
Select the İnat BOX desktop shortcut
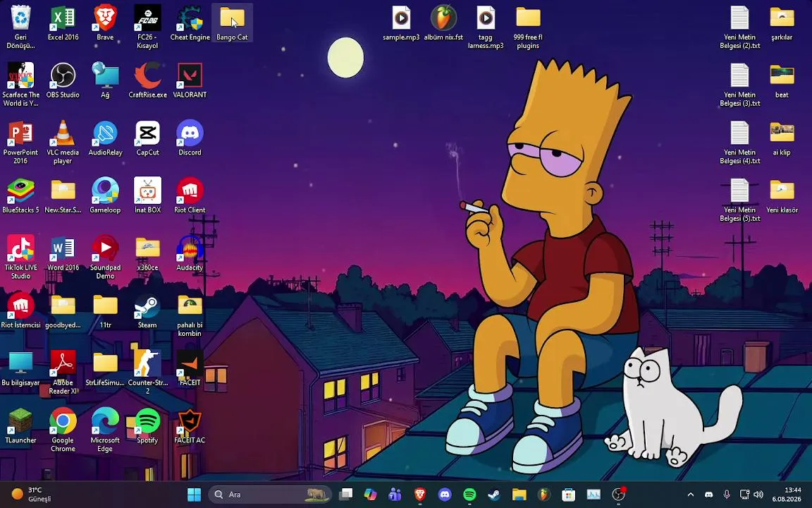(x=147, y=195)
